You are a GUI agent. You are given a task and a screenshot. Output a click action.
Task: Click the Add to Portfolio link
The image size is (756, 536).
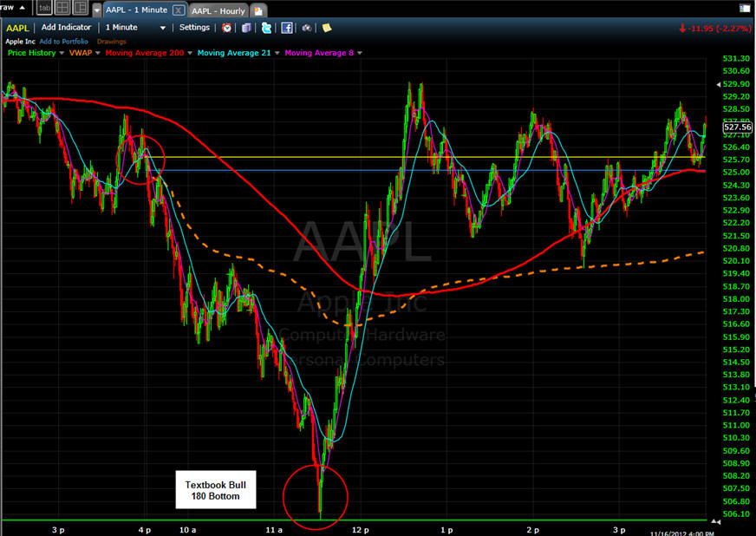pyautogui.click(x=65, y=41)
